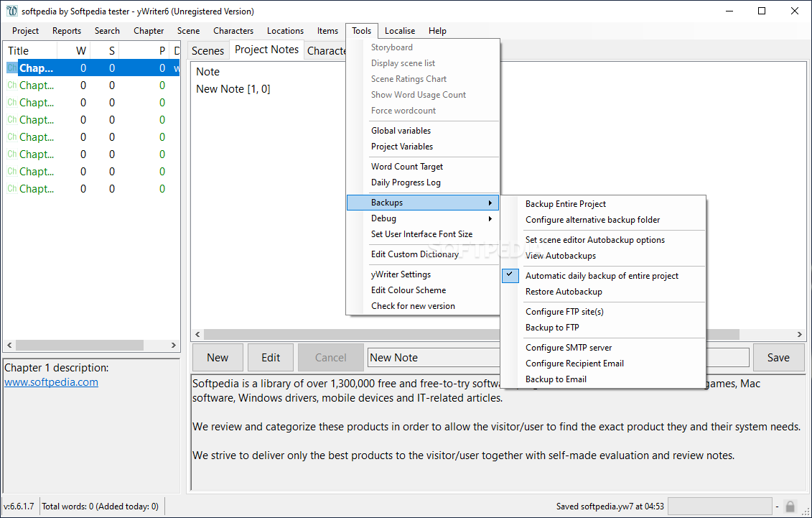Image resolution: width=812 pixels, height=518 pixels.
Task: Choose Backup to FTP
Action: [x=603, y=328]
